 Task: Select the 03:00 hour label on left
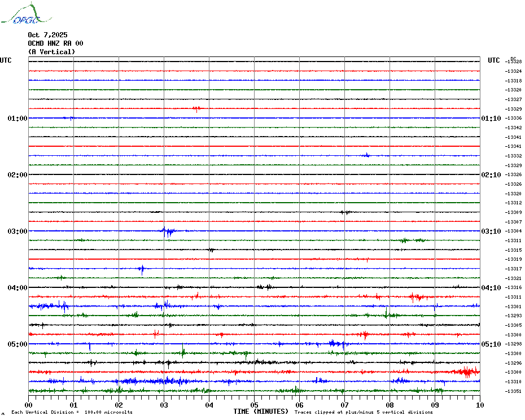[x=17, y=231]
